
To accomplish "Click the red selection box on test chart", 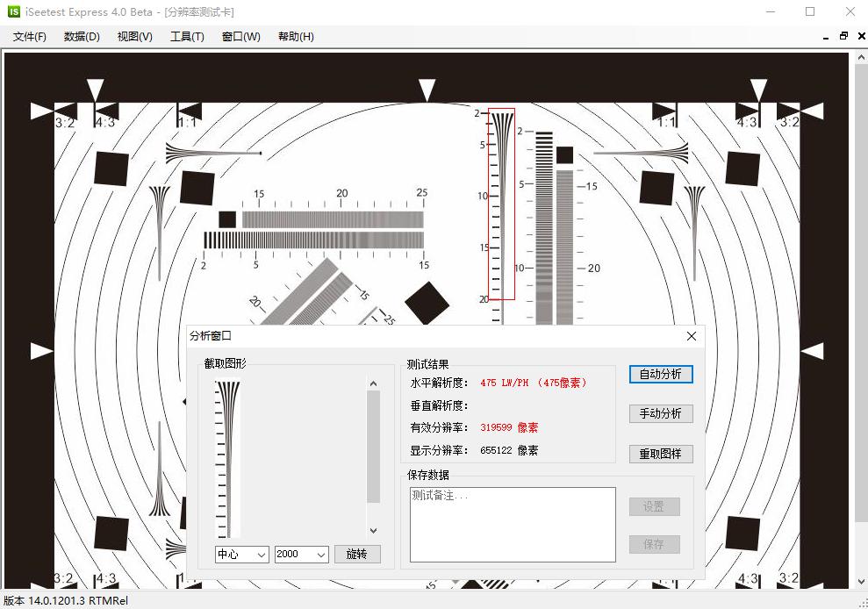I will point(501,204).
